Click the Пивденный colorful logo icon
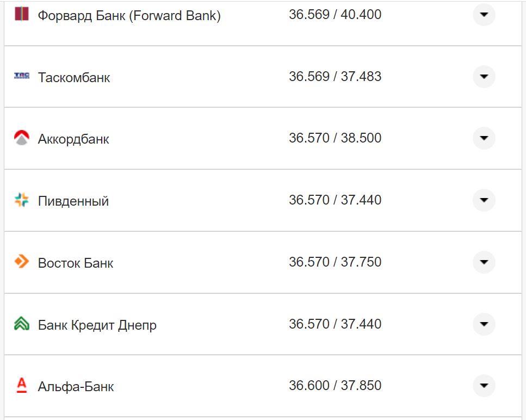The image size is (526, 420). tap(21, 200)
